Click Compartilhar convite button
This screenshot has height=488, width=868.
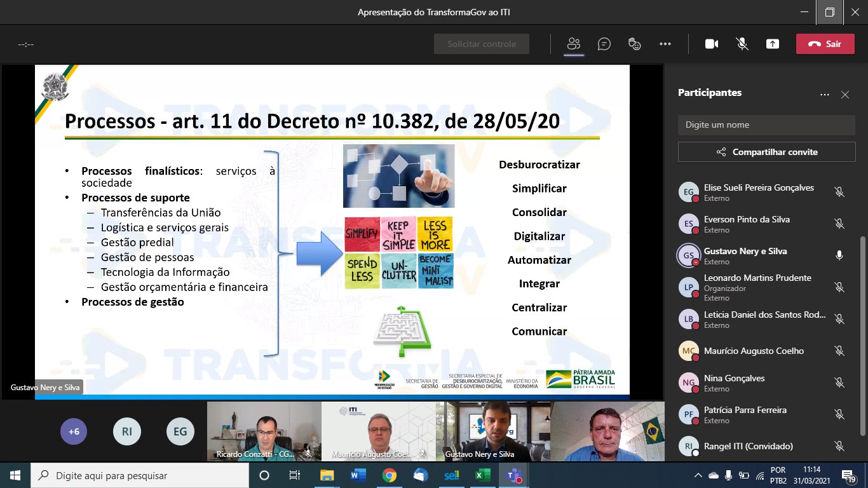766,152
